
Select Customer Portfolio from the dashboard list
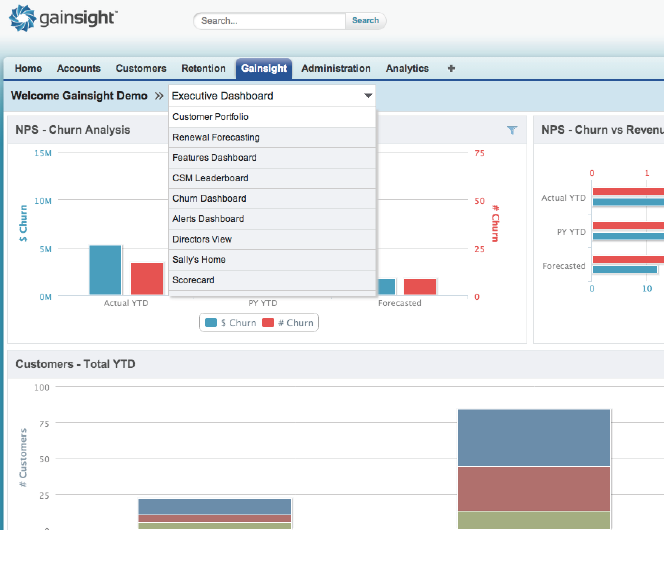click(x=210, y=117)
